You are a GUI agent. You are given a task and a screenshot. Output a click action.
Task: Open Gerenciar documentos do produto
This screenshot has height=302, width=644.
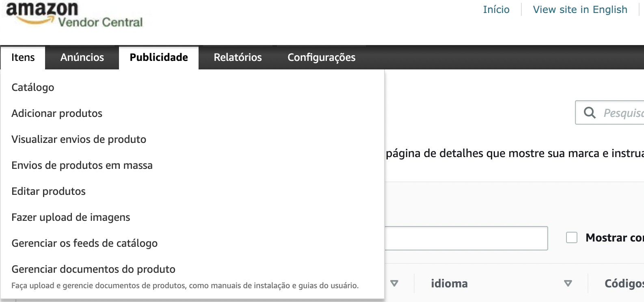(x=93, y=269)
